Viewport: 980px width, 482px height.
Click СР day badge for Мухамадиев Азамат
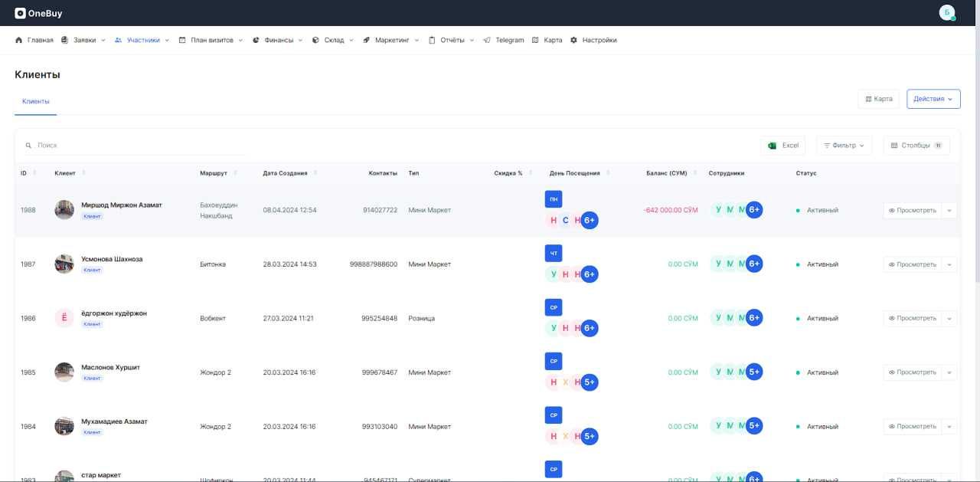point(554,415)
